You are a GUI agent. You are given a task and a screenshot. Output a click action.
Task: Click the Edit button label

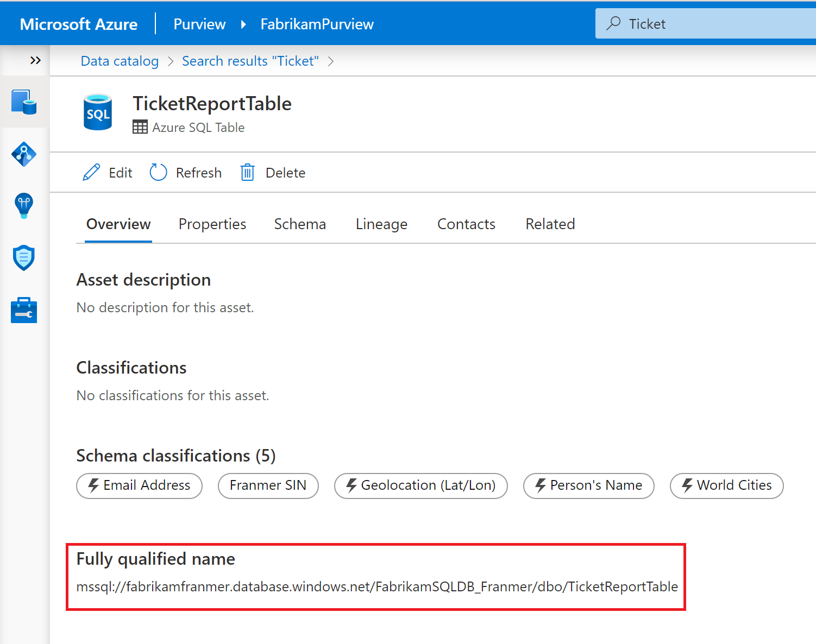121,173
